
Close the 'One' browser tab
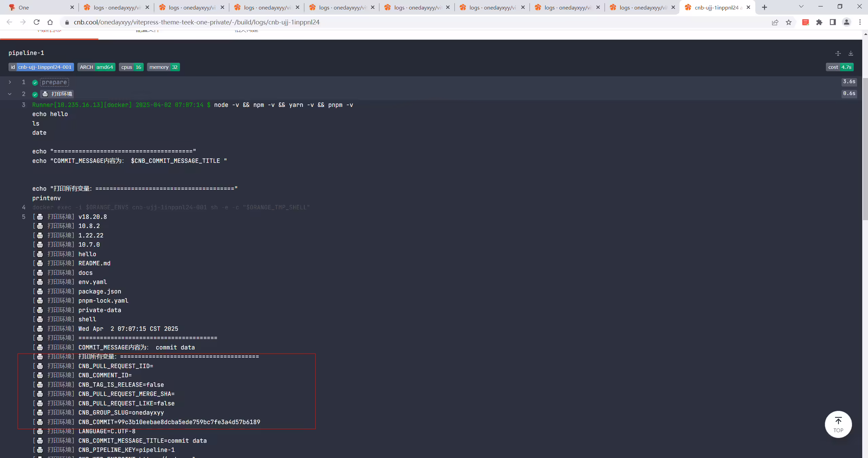coord(72,7)
